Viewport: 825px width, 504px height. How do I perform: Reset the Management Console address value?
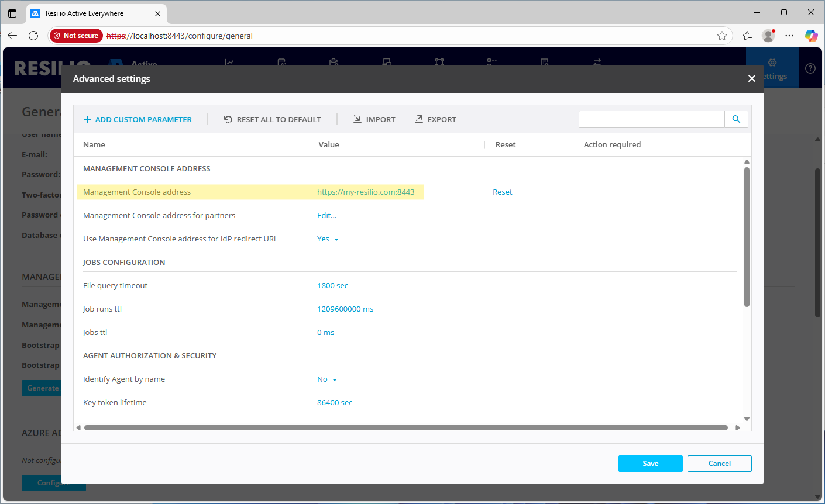click(x=502, y=192)
